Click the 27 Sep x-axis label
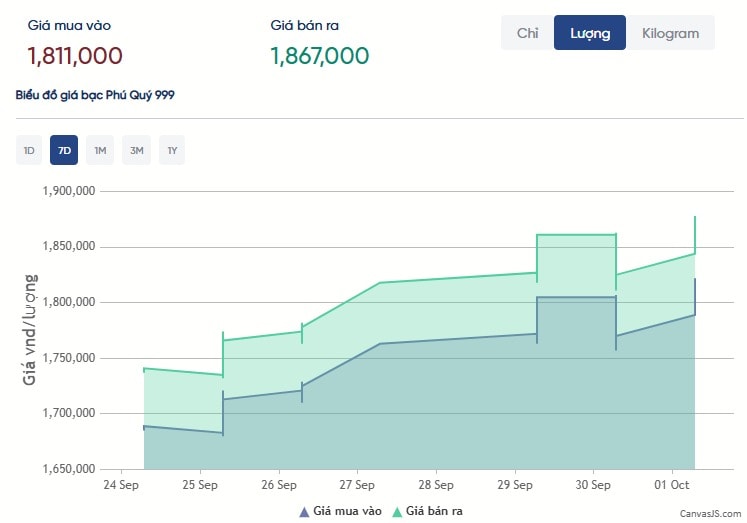The height and width of the screenshot is (523, 747). coord(357,485)
